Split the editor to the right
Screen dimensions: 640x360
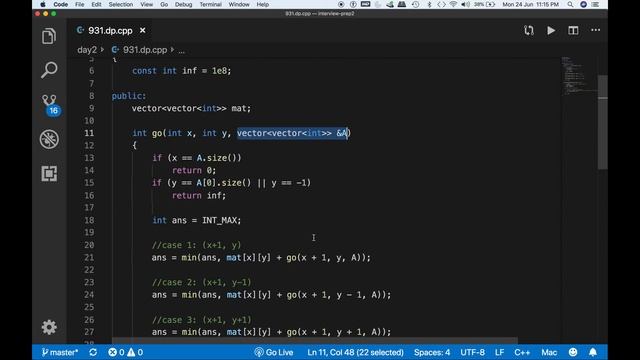click(x=573, y=31)
